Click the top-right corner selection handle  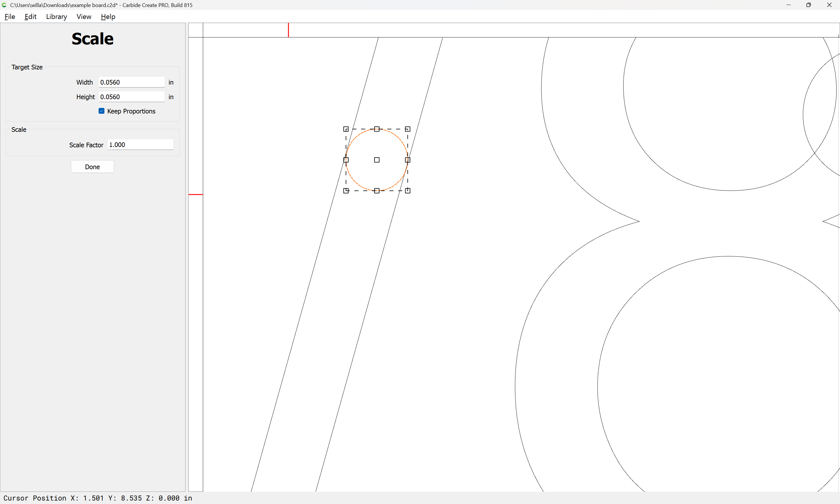(408, 129)
